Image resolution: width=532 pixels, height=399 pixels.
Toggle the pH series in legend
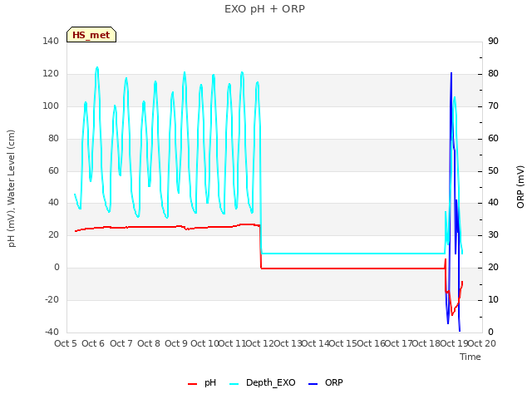tap(202, 382)
